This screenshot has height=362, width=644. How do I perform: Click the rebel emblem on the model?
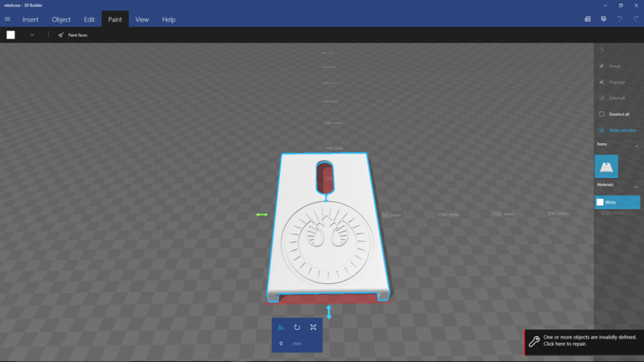coord(327,242)
